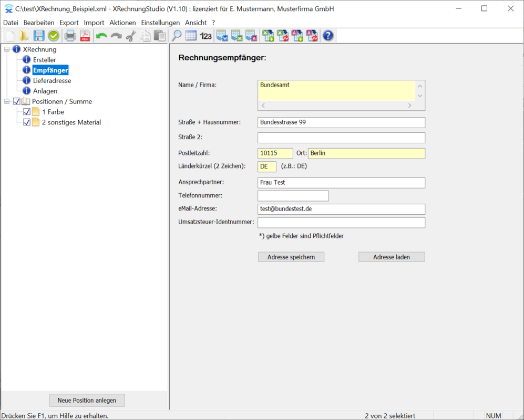The width and height of the screenshot is (524, 420).
Task: Toggle the Positionen / Summe checkbox
Action: click(17, 101)
